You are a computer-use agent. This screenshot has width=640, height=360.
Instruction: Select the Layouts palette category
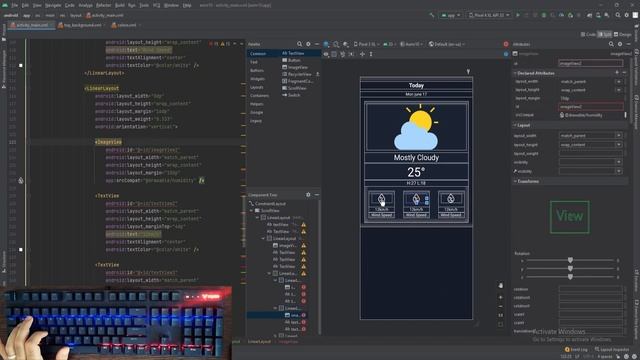pos(256,87)
